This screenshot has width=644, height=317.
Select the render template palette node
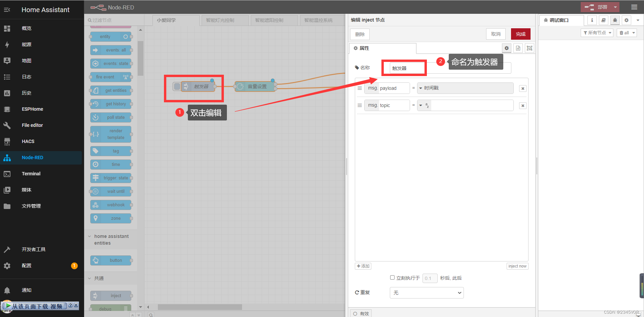click(x=111, y=134)
